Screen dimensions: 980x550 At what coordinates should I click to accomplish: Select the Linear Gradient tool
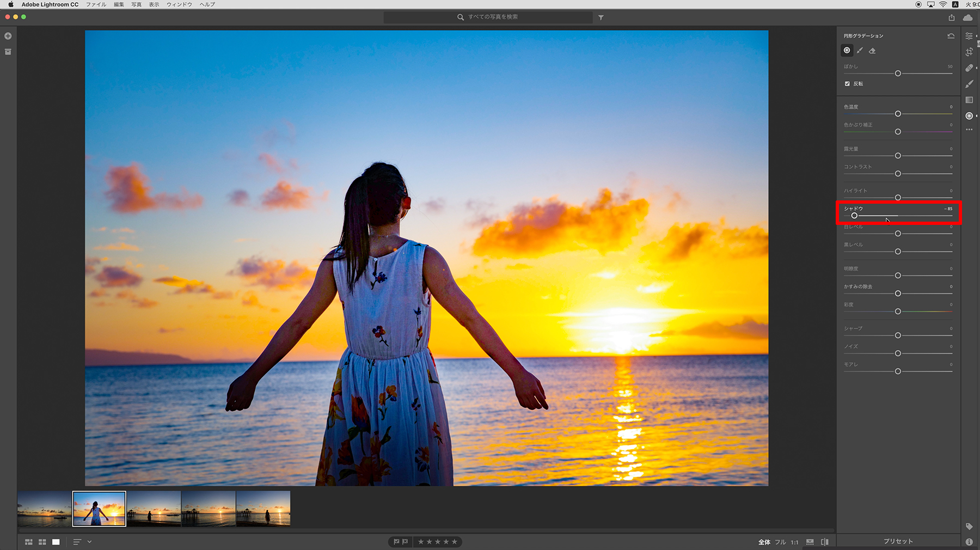click(x=969, y=100)
